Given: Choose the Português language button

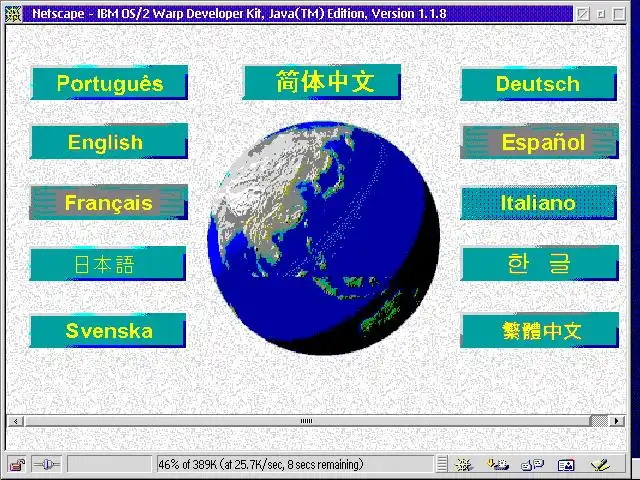Looking at the screenshot, I should tap(109, 83).
